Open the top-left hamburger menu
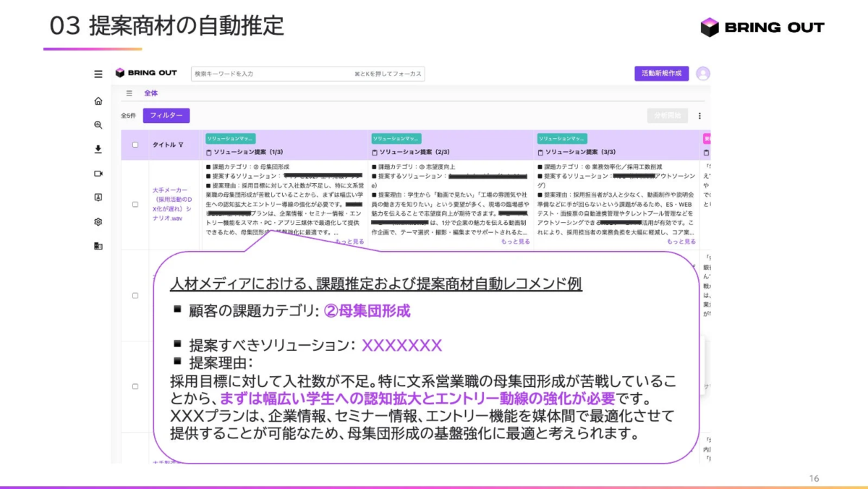Screen dimensions: 868x489 click(97, 73)
